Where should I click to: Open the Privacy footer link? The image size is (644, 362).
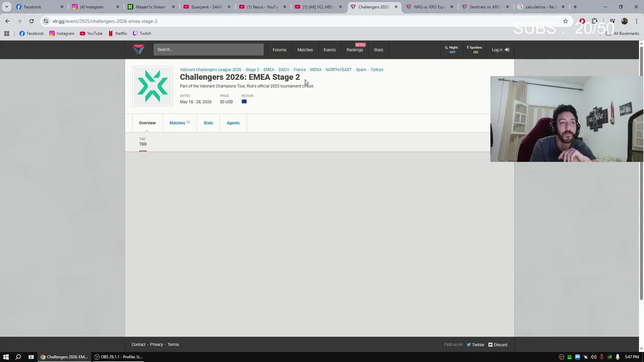[x=156, y=344]
